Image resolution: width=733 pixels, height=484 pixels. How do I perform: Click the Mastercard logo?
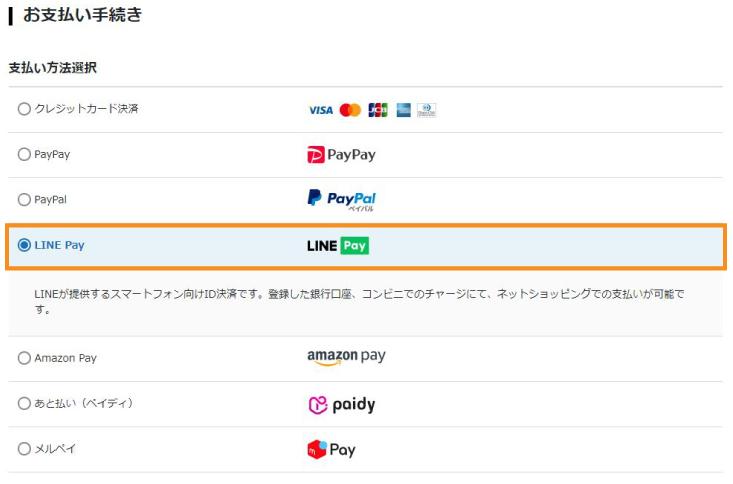tap(350, 110)
